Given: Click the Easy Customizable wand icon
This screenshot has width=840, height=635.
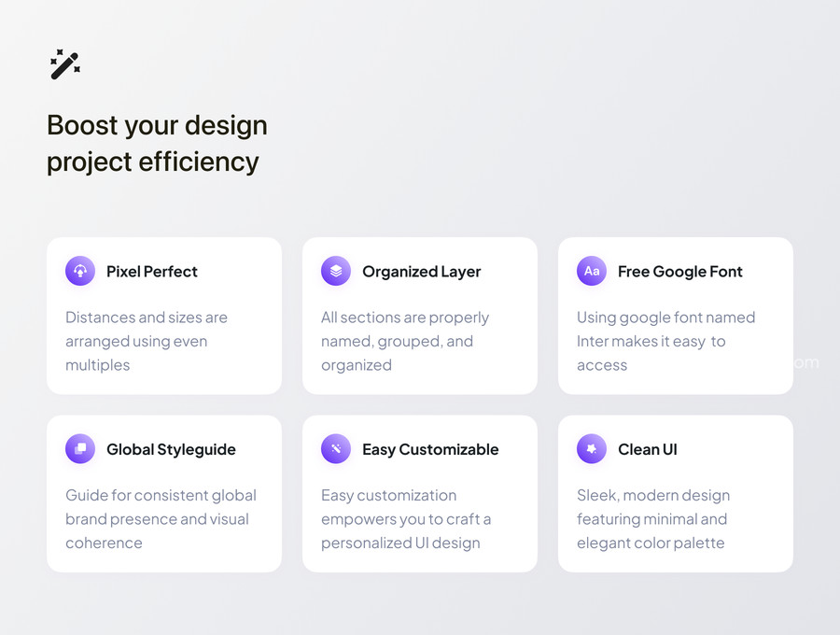Looking at the screenshot, I should (336, 448).
